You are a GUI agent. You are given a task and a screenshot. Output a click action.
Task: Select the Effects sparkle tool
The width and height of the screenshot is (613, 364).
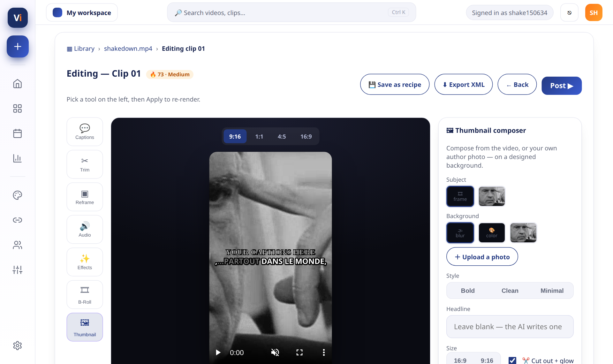coord(85,262)
